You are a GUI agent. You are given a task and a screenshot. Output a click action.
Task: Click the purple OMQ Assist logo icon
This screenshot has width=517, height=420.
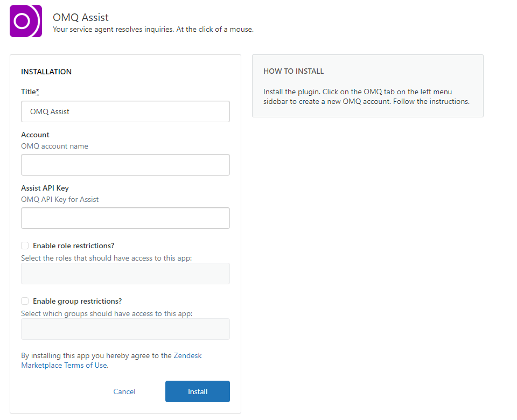(x=26, y=21)
